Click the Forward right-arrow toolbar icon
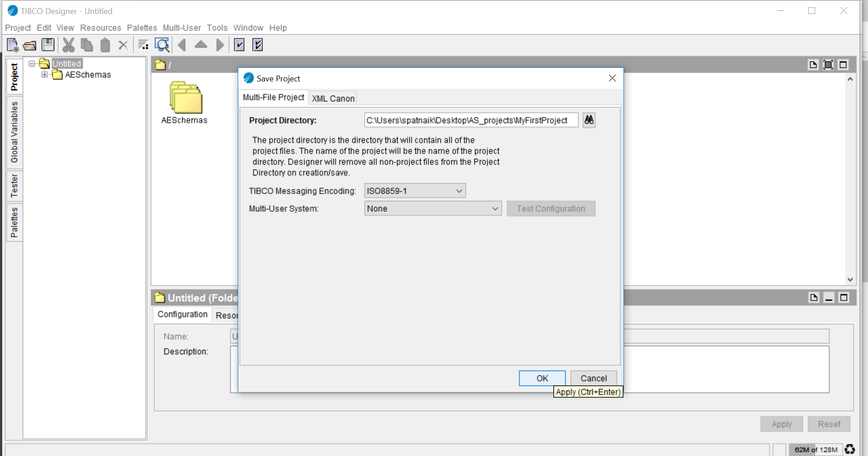Image resolution: width=868 pixels, height=456 pixels. 220,45
